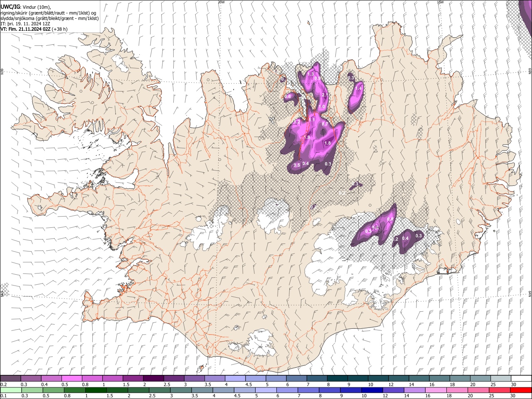Click the bright red rain swatch after 30
Image resolution: width=532 pixels, height=399 pixels.
[x=521, y=390]
